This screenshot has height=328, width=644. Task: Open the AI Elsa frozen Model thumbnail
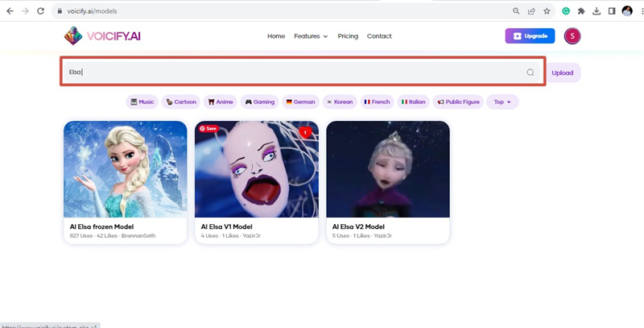[126, 169]
